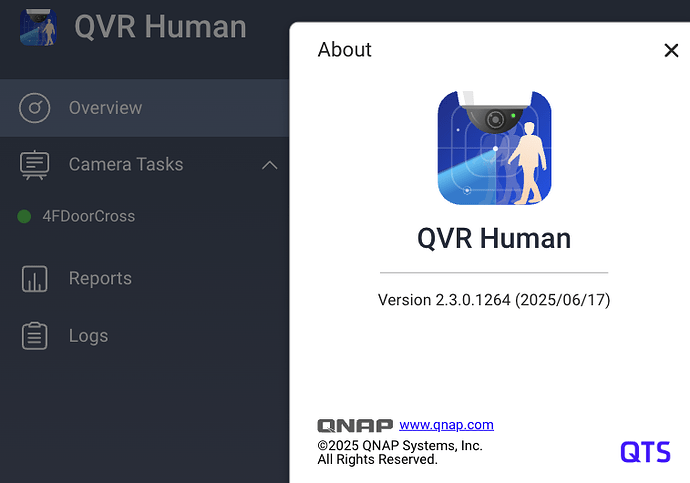Go to the Reports section
Screen dimensions: 690x483
pos(100,278)
